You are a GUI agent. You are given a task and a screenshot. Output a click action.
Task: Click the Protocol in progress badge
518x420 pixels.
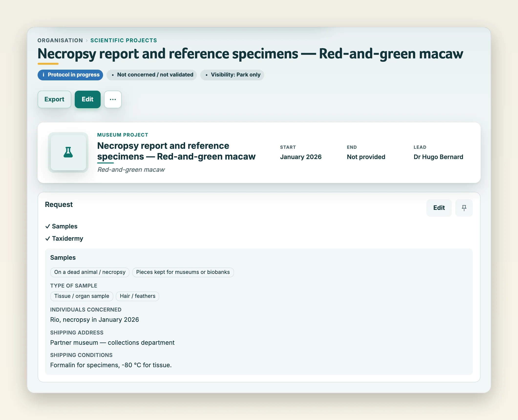pyautogui.click(x=70, y=75)
